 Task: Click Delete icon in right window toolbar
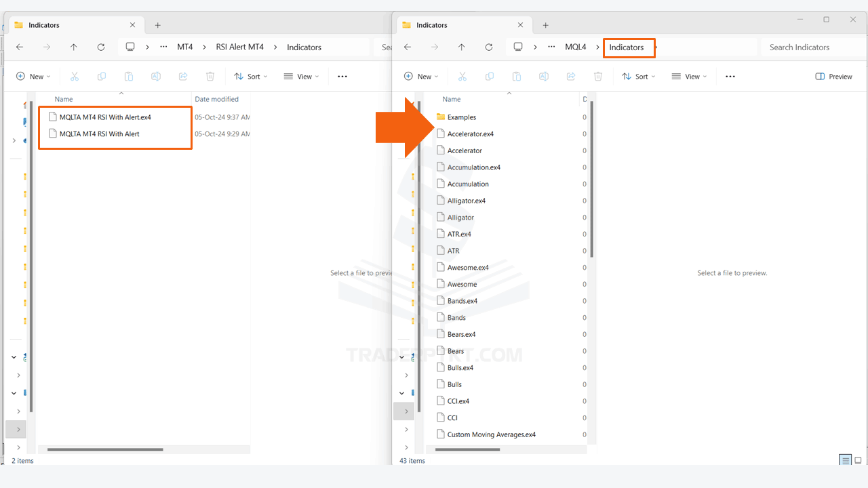(x=598, y=77)
